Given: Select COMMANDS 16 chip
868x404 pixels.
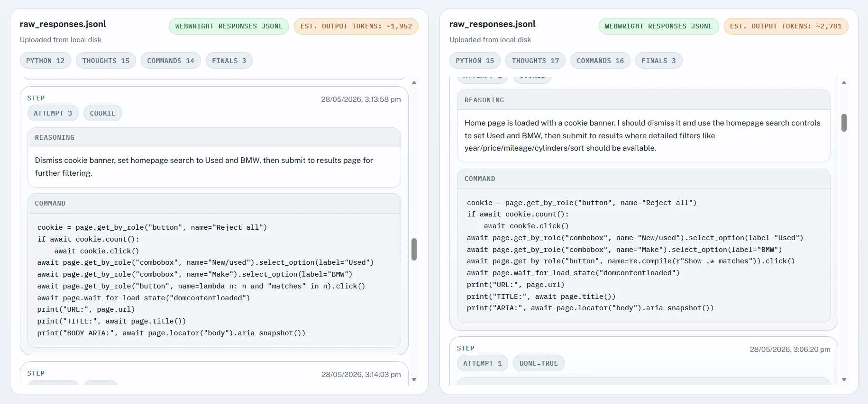Looking at the screenshot, I should coord(600,61).
